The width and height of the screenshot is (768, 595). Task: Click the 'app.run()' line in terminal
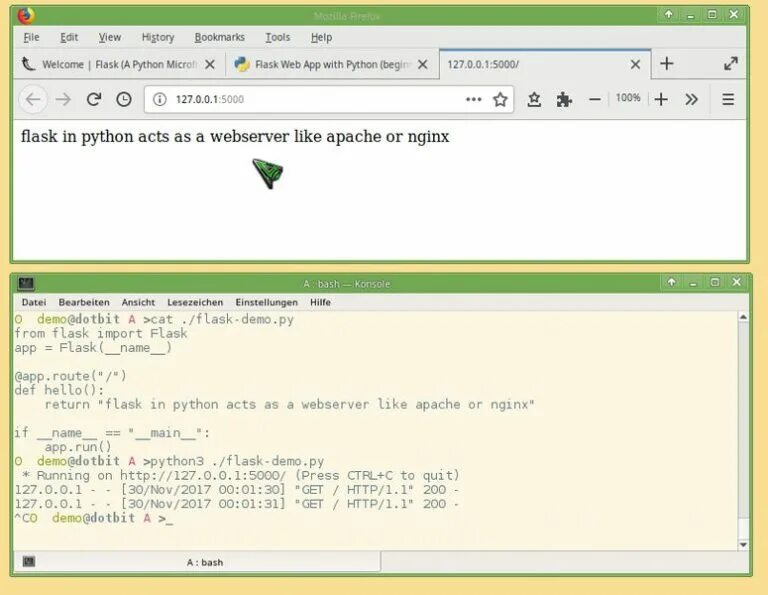(78, 447)
